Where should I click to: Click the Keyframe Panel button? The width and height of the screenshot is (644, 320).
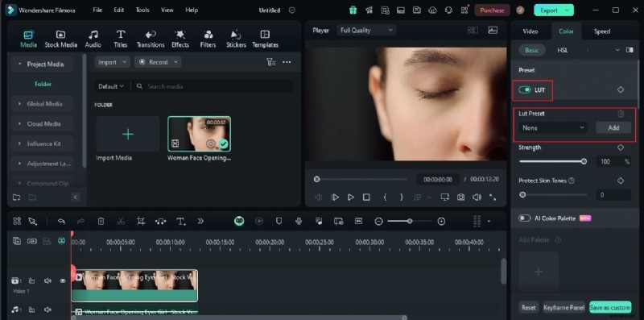[563, 307]
